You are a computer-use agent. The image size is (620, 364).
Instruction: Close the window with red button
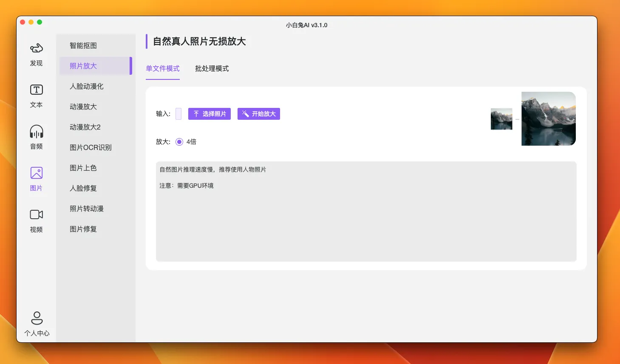[23, 22]
